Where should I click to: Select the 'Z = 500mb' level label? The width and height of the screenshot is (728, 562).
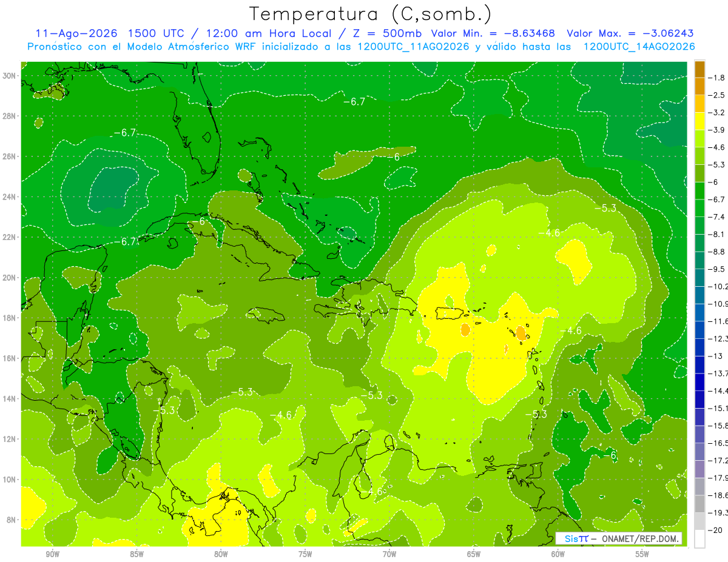[386, 33]
